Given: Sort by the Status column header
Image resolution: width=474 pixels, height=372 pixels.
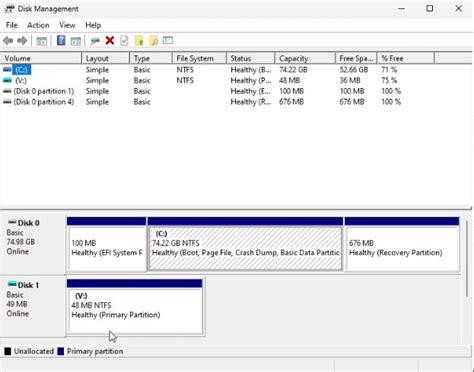Looking at the screenshot, I should click(251, 58).
